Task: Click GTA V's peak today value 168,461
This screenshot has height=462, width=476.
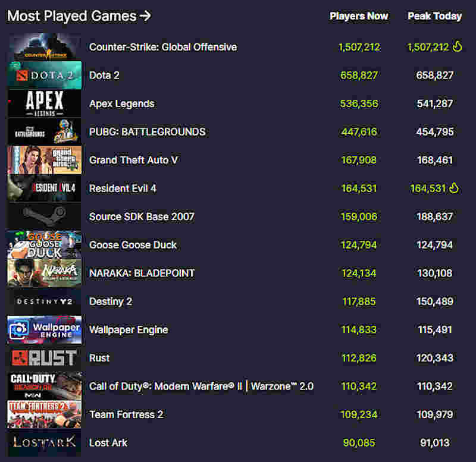Action: click(435, 160)
